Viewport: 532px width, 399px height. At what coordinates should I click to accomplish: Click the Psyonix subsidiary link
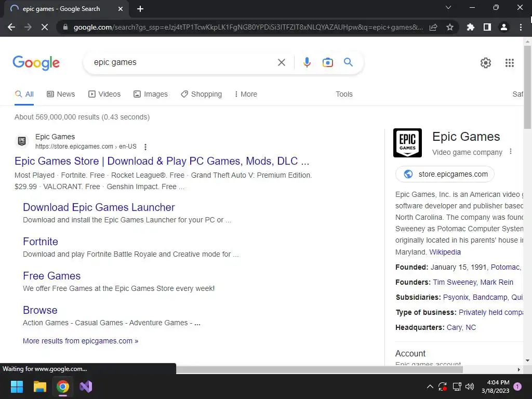[x=456, y=297]
